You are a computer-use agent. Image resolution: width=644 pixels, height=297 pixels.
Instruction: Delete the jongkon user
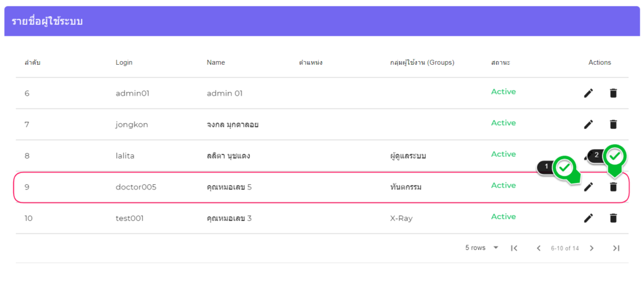point(613,124)
